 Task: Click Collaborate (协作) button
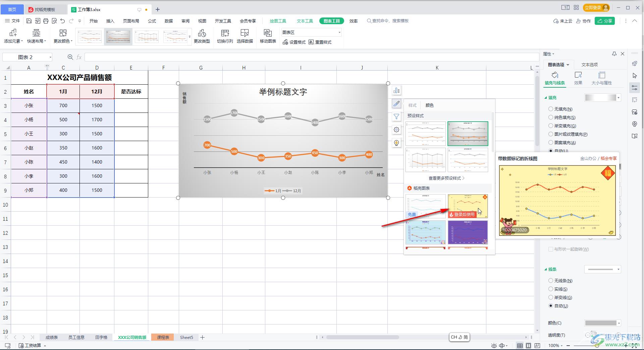[583, 21]
